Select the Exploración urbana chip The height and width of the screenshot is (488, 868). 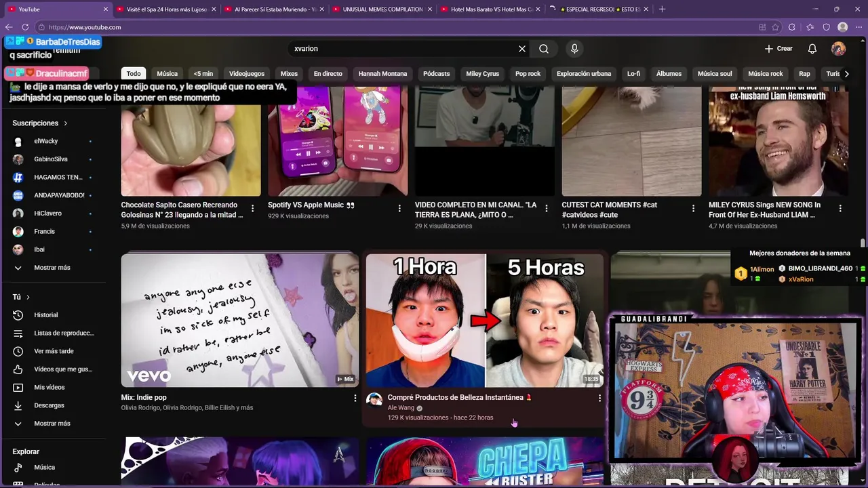[x=584, y=74]
